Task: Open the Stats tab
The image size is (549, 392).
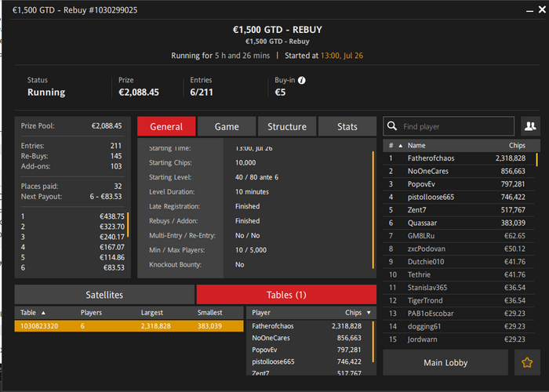Action: coord(347,126)
